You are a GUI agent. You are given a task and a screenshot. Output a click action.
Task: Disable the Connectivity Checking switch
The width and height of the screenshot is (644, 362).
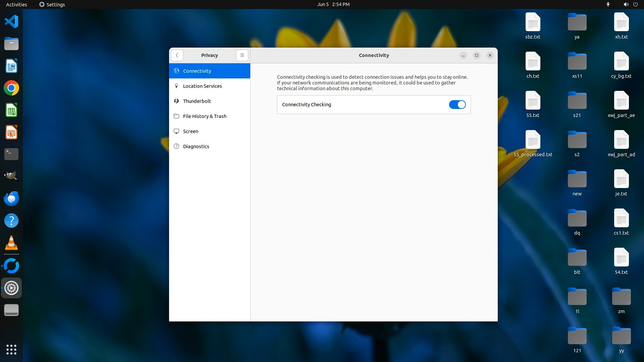[x=457, y=105]
